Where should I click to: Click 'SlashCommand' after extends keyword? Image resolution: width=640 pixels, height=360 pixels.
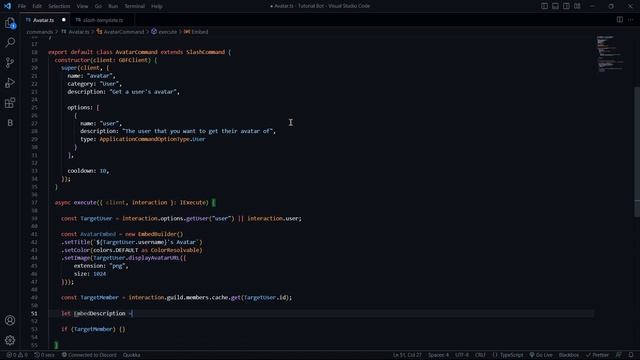(205, 52)
